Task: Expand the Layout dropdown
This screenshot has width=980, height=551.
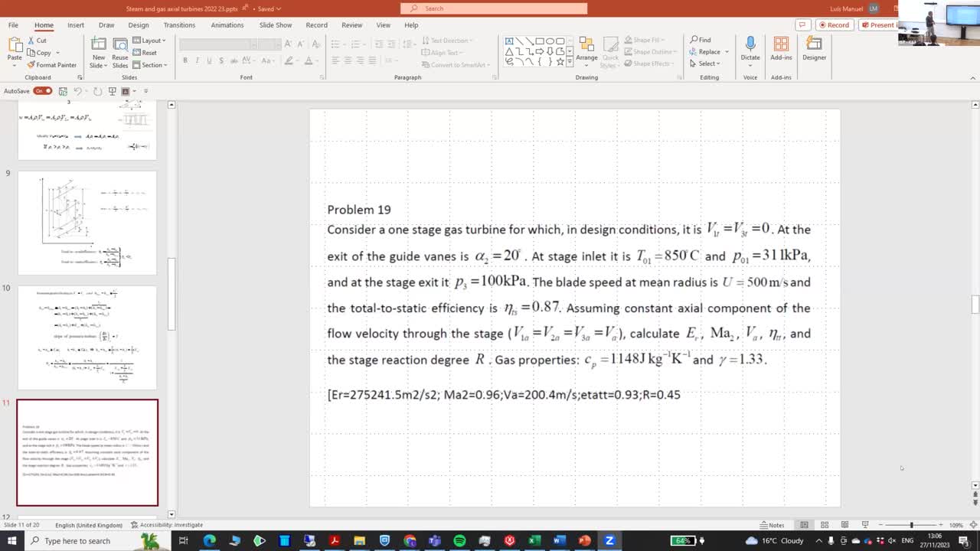Action: point(151,41)
